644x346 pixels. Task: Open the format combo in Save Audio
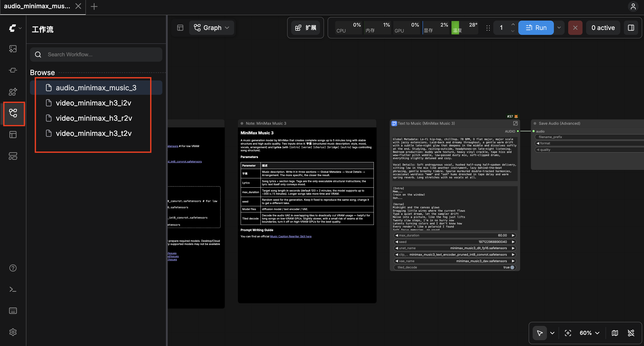coord(589,143)
